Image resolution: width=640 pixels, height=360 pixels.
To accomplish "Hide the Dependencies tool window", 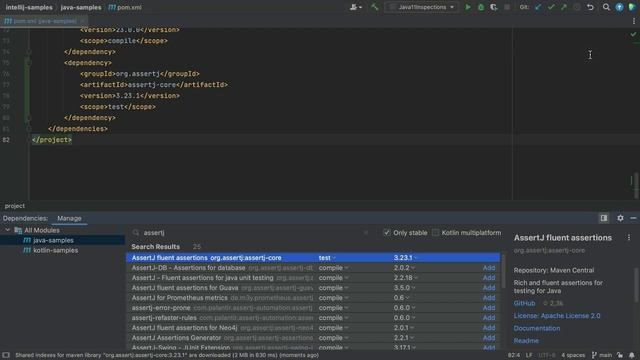I will tap(633, 218).
